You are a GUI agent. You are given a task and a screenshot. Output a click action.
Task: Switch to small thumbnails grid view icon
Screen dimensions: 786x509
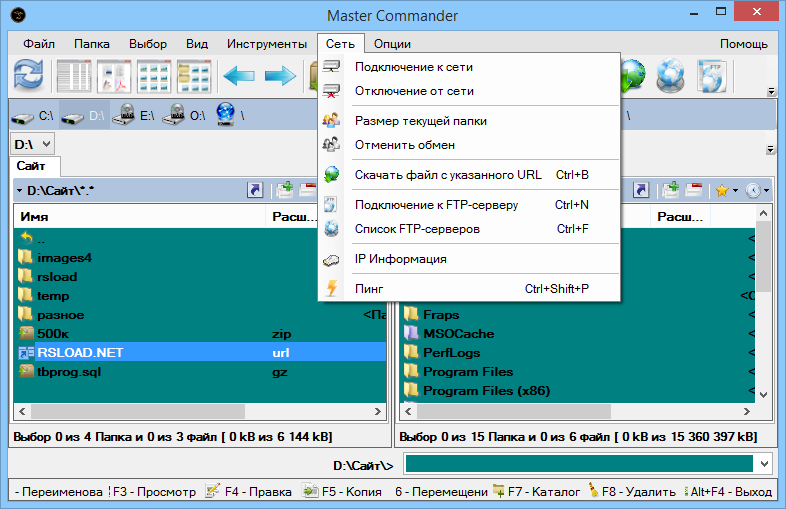click(154, 76)
